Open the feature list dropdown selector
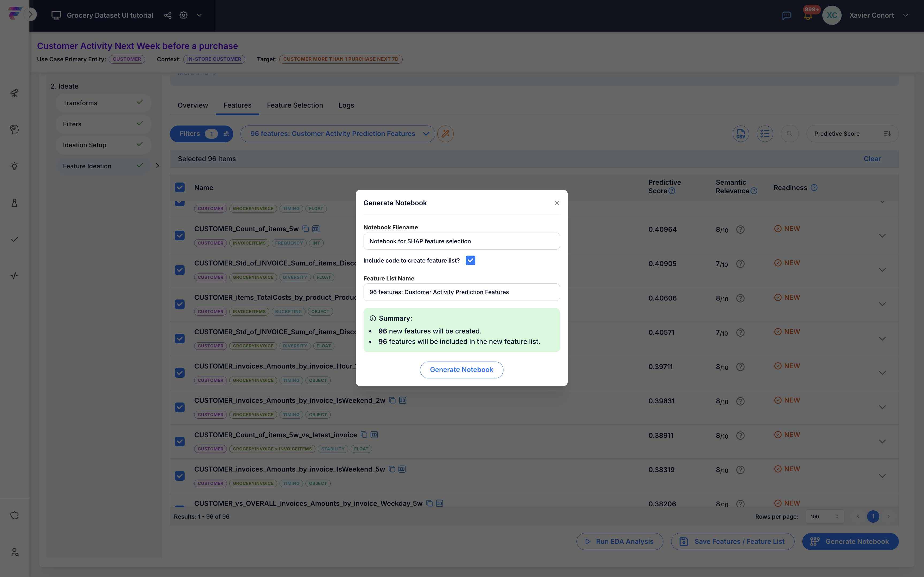 [338, 134]
